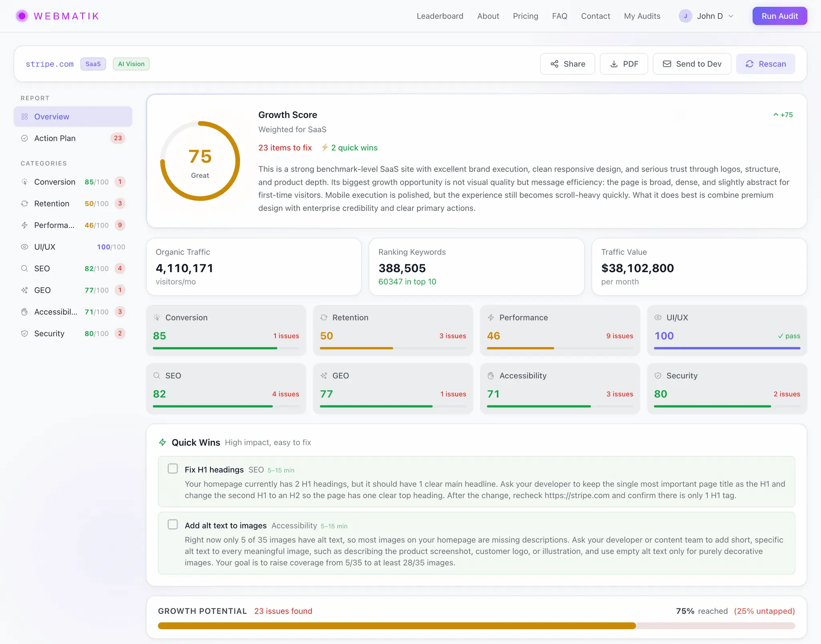Click the SEO magnifier icon in the sidebar
The image size is (821, 644).
coord(24,269)
